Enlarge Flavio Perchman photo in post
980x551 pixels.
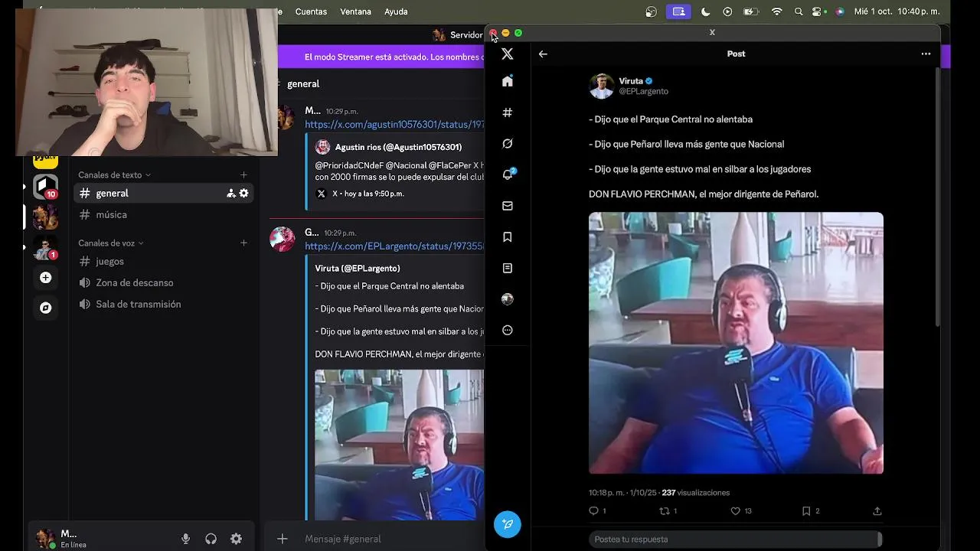tap(736, 343)
